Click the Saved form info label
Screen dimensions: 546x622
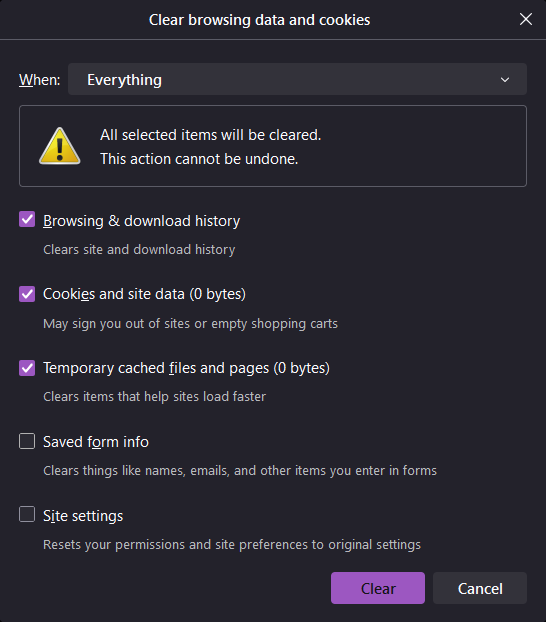(x=96, y=442)
